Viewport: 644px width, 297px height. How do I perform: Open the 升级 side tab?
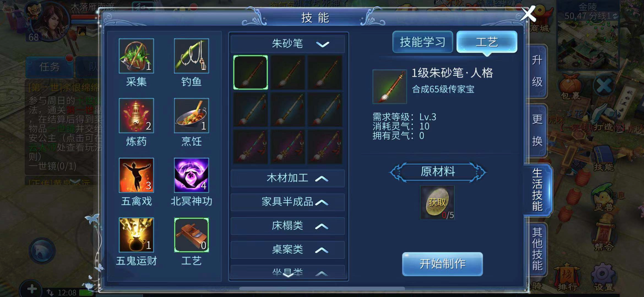[x=537, y=71]
